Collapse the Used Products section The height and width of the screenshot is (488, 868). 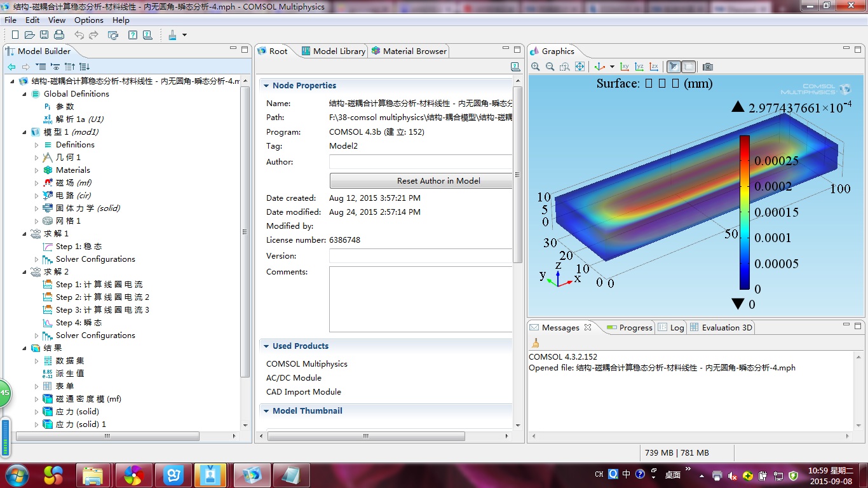click(266, 346)
